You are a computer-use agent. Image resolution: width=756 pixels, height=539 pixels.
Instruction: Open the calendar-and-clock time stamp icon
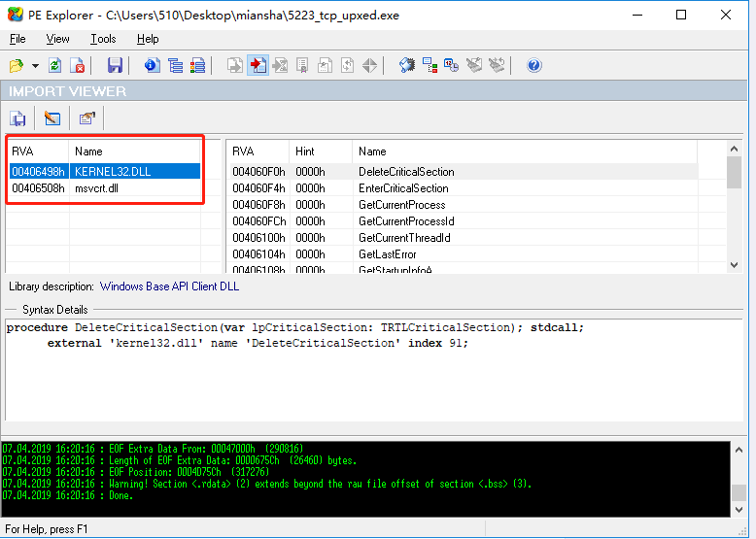click(452, 65)
